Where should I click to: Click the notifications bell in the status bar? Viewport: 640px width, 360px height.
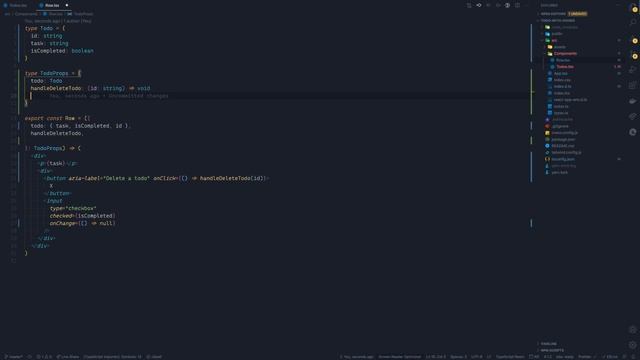(634, 357)
